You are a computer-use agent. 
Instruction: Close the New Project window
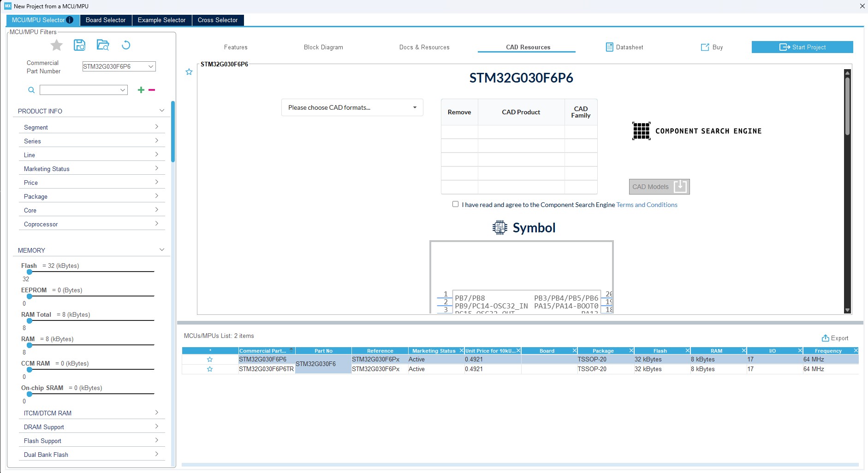pyautogui.click(x=862, y=6)
